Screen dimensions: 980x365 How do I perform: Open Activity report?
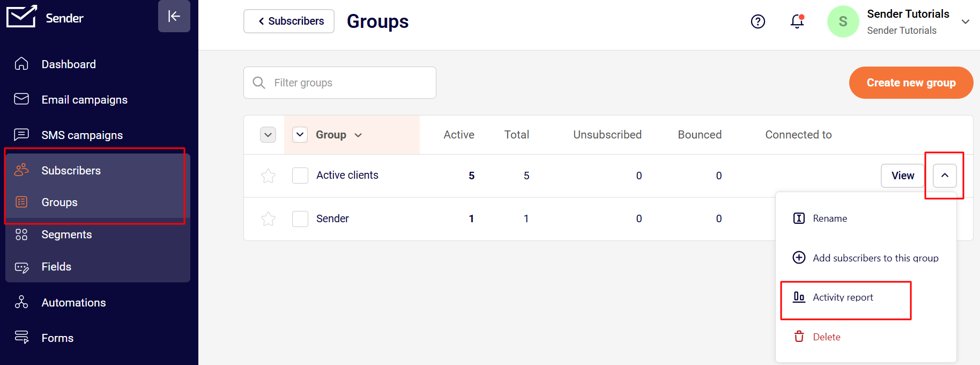pos(833,297)
